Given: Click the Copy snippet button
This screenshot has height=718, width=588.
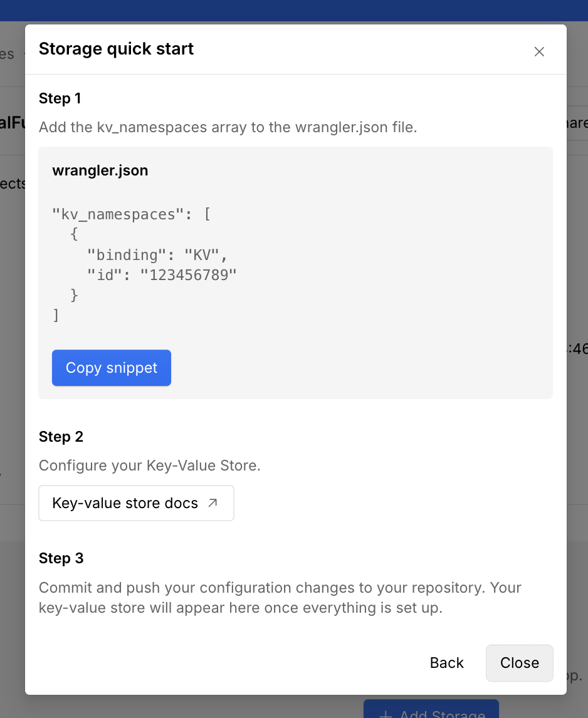Looking at the screenshot, I should (x=111, y=368).
